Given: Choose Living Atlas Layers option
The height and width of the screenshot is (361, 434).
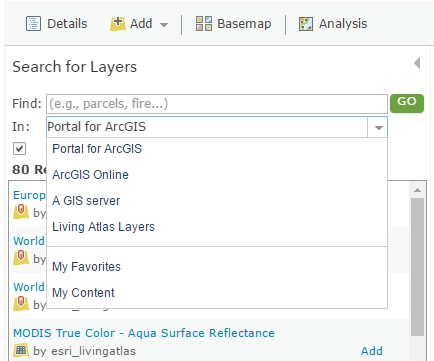Looking at the screenshot, I should point(217,227).
